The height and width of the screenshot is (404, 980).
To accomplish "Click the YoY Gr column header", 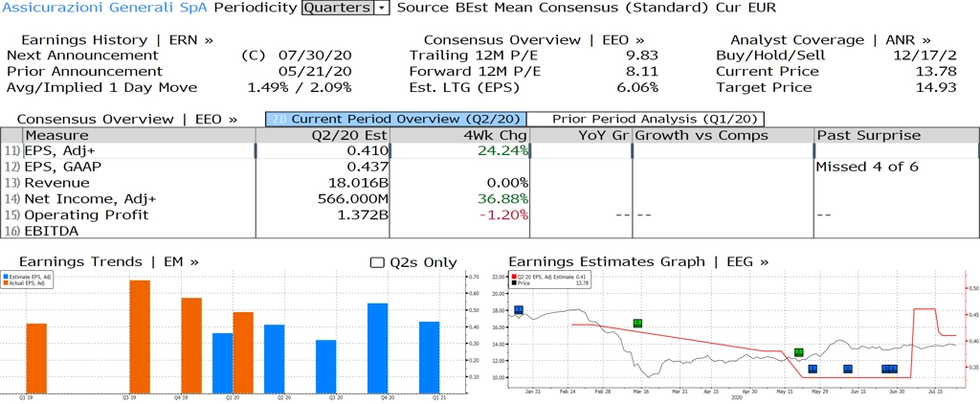I will (581, 135).
